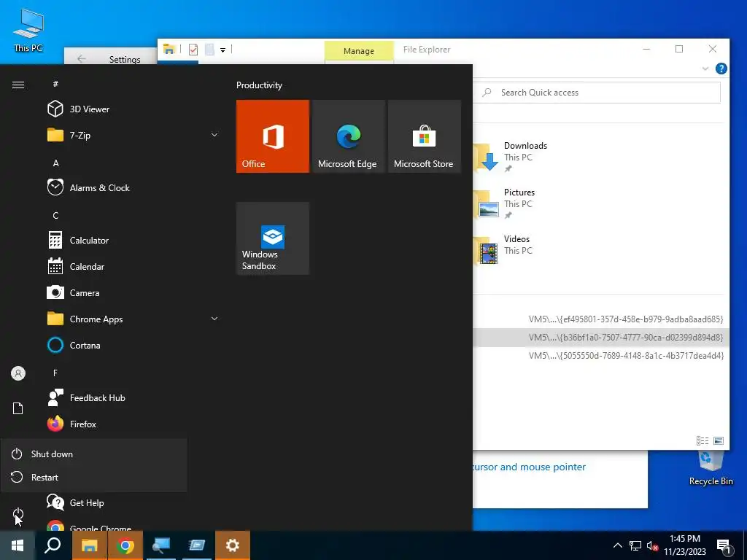Screen dimensions: 747x560
Task: Open the Windows Sandbox taskbar icon
Action: 196,545
